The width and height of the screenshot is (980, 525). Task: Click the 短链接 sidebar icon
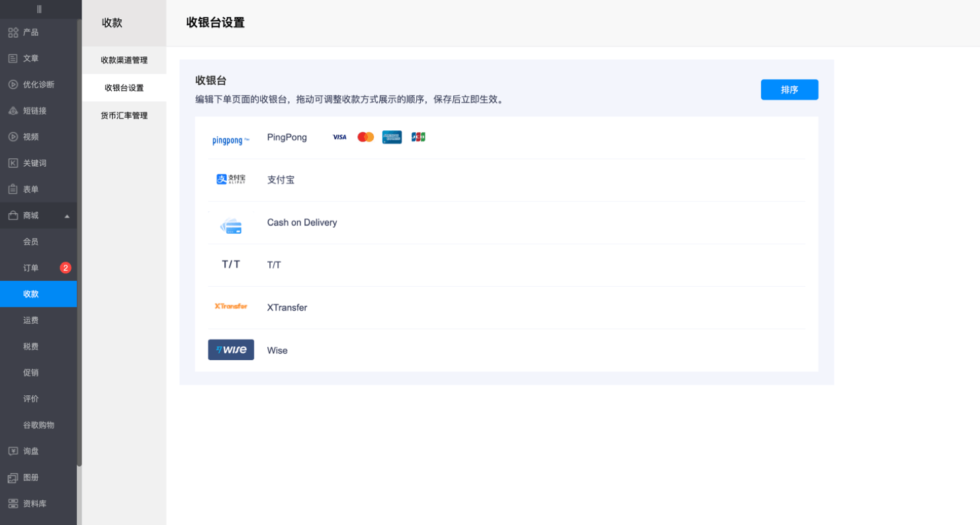13,111
